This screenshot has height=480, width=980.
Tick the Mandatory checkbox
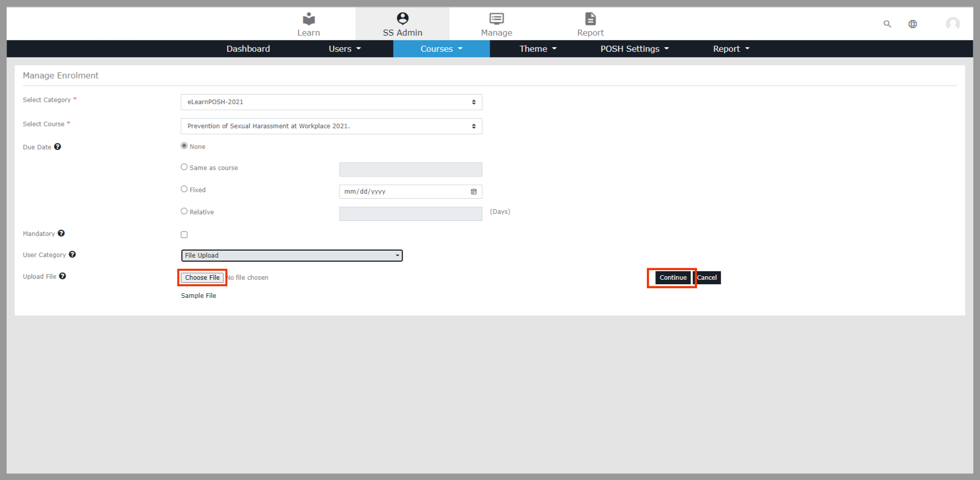(x=184, y=235)
